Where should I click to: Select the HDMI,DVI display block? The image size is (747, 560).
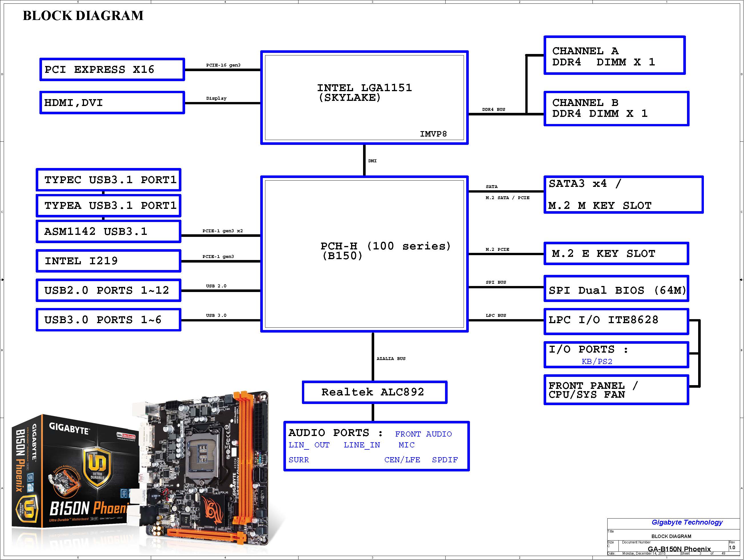coord(112,103)
